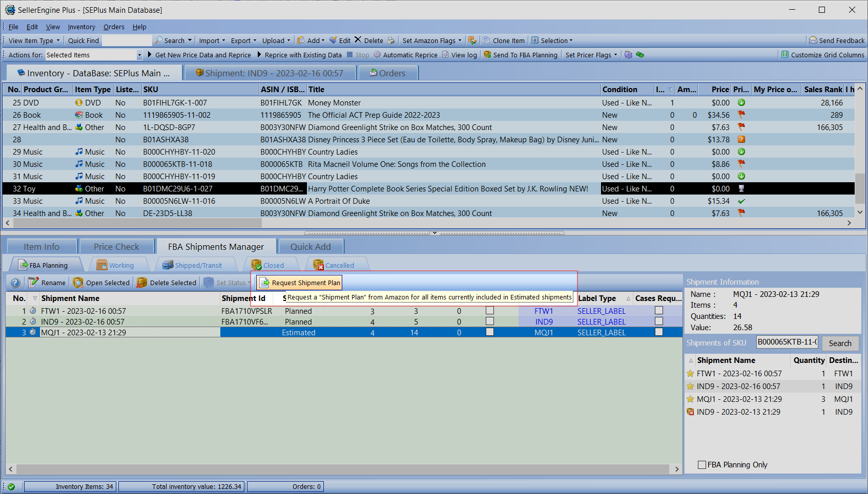Open the Inventory menu

[81, 27]
